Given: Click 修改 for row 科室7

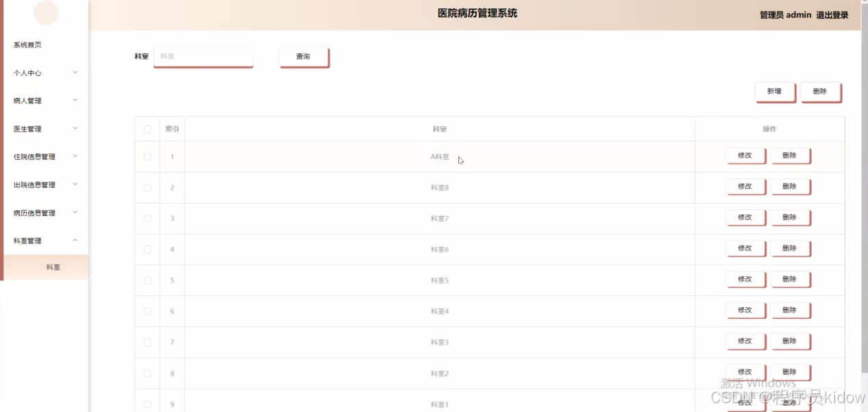Looking at the screenshot, I should (745, 217).
